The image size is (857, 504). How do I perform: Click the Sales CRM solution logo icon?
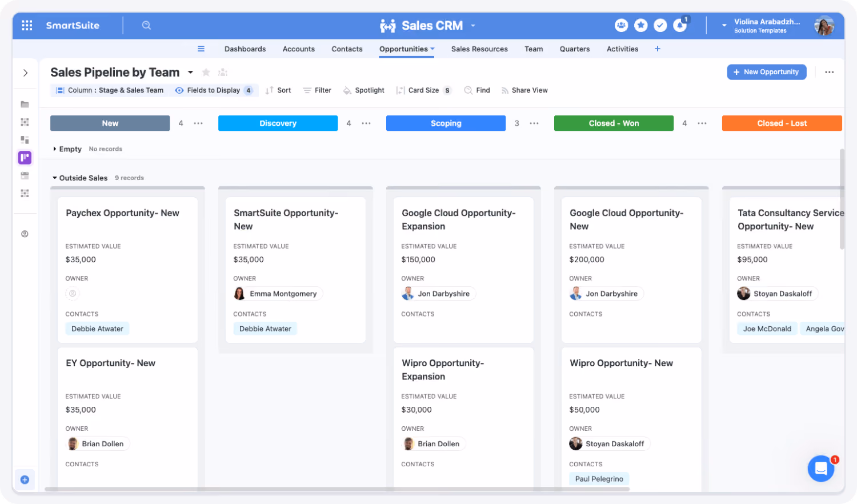388,25
